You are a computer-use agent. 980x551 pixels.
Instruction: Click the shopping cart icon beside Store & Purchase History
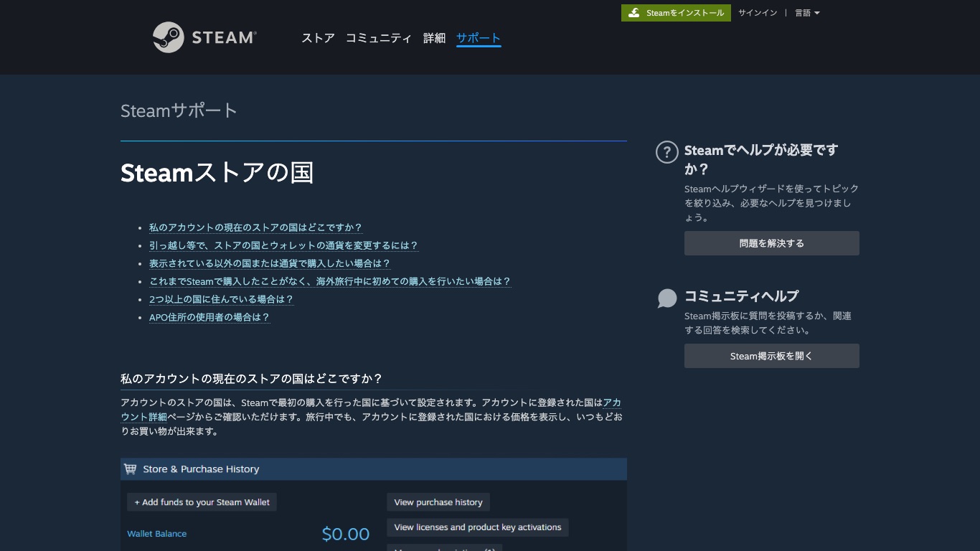[130, 469]
